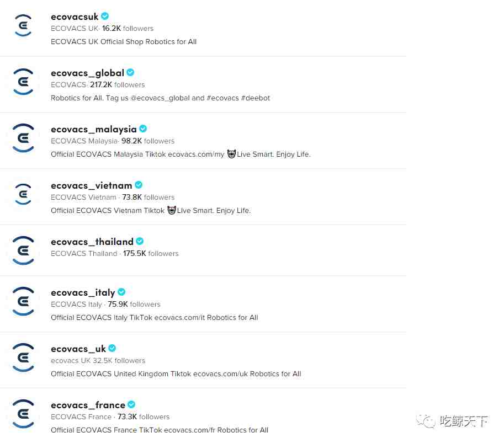Click the ECOVACS Thailand 175.5K followers line
Viewport: 504px width, 443px height.
[114, 253]
